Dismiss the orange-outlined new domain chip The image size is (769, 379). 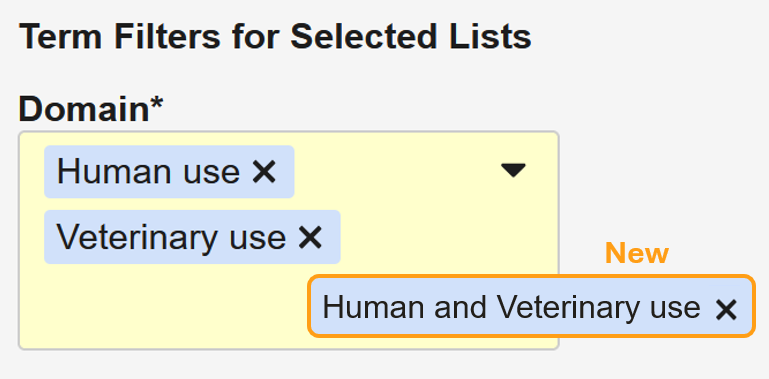click(x=726, y=310)
